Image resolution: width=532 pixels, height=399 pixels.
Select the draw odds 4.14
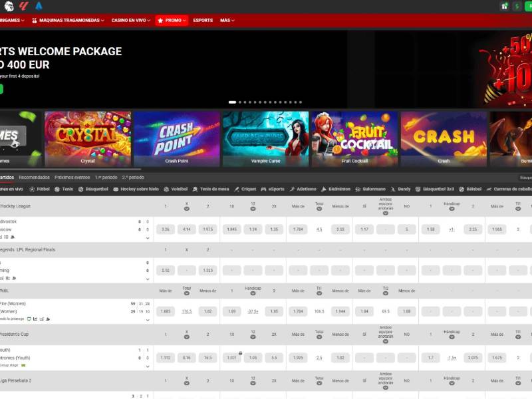click(187, 229)
